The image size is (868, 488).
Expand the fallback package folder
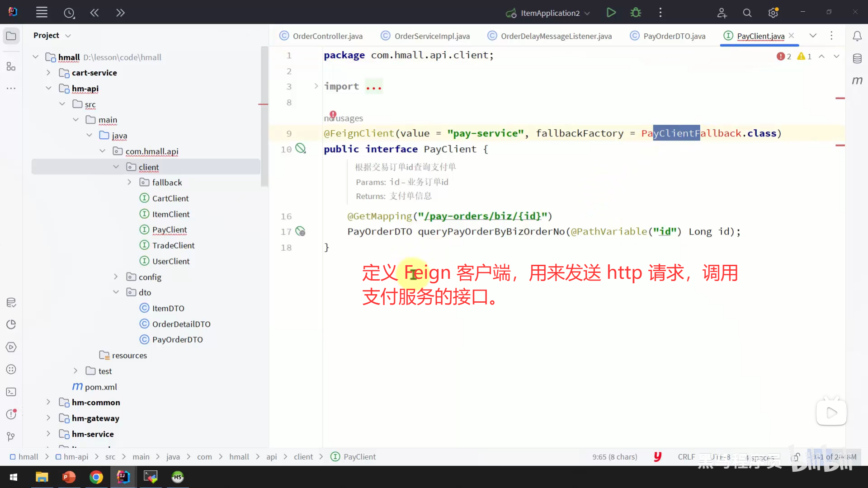130,183
